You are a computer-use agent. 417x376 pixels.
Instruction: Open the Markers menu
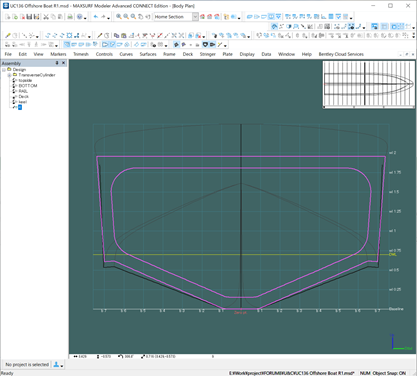click(58, 54)
